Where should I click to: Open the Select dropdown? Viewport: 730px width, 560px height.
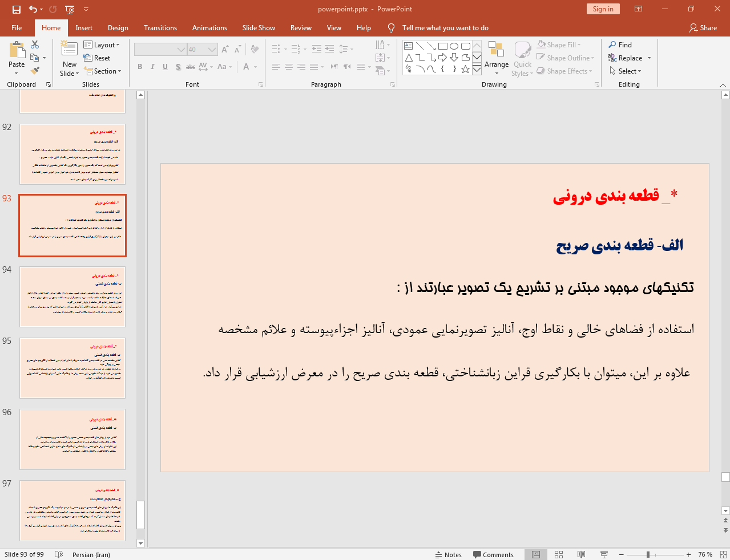626,71
